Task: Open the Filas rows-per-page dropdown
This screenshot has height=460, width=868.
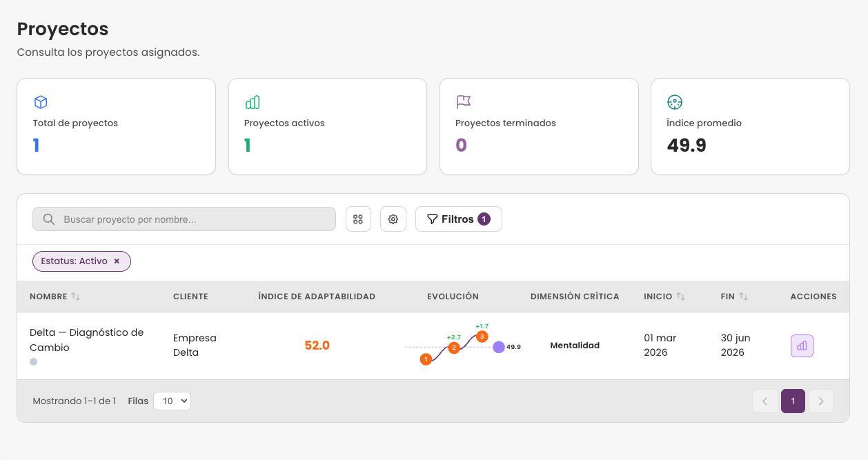Action: point(172,401)
